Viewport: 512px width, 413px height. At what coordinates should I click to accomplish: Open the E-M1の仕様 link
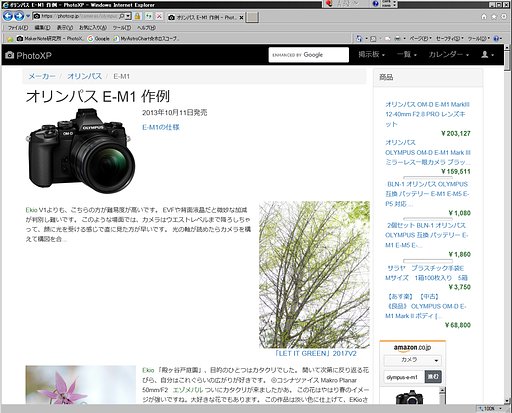[x=161, y=127]
